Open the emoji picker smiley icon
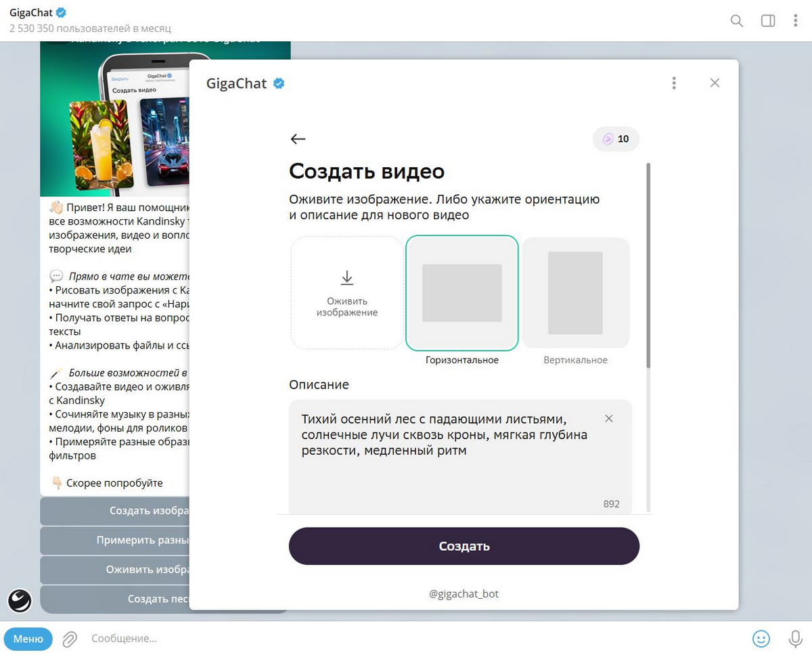The image size is (812, 657). tap(761, 639)
